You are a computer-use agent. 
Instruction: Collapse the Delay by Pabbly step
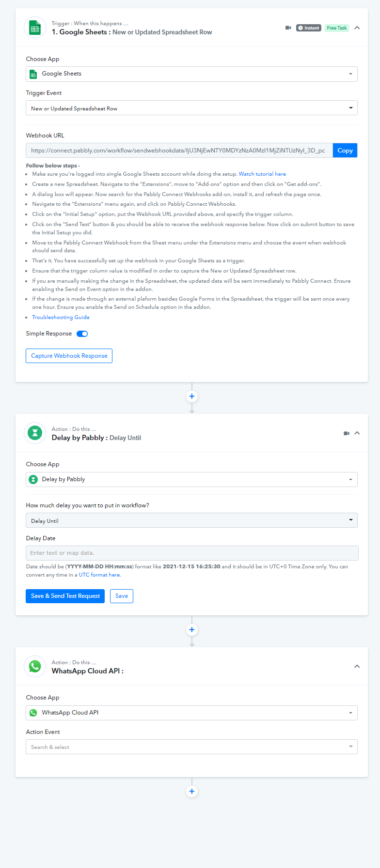[357, 433]
